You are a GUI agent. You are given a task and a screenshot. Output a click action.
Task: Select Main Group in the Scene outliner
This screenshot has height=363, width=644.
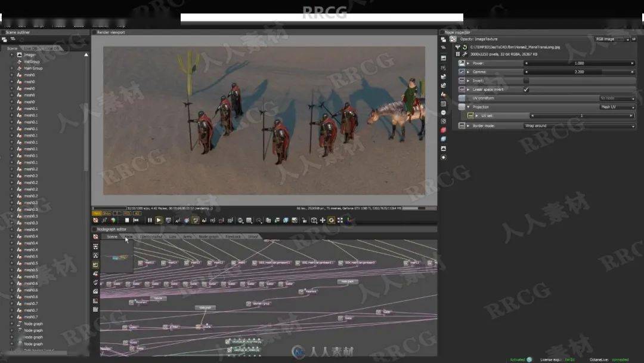point(33,68)
